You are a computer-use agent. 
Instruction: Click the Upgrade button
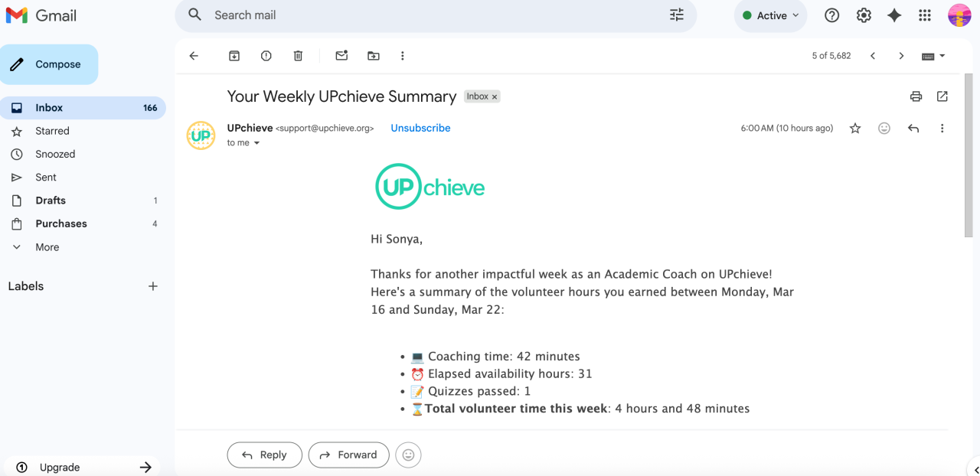[x=83, y=467]
